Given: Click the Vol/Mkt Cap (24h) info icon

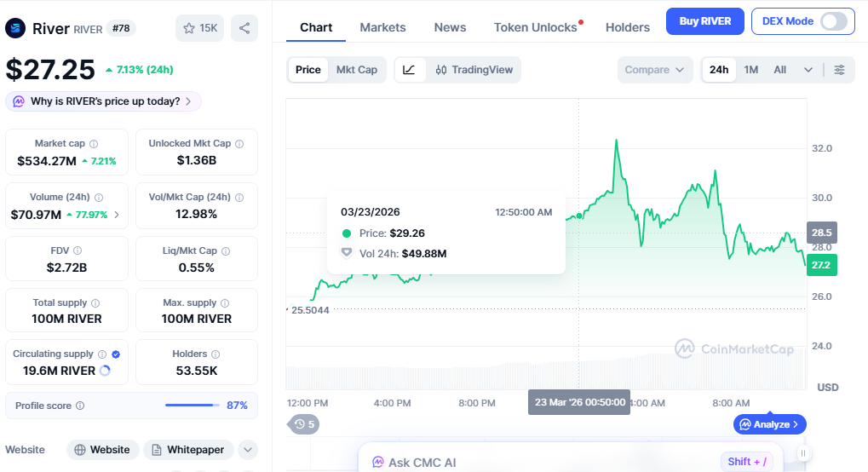Looking at the screenshot, I should [x=239, y=198].
